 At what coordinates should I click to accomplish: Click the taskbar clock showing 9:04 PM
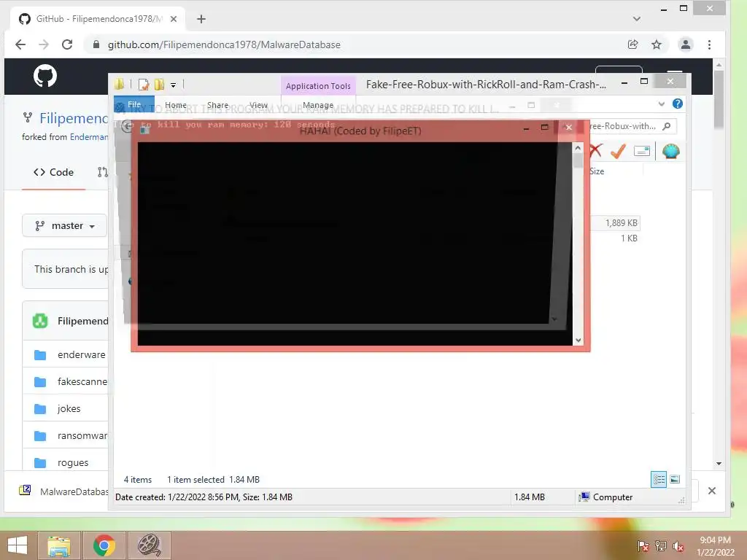715,546
